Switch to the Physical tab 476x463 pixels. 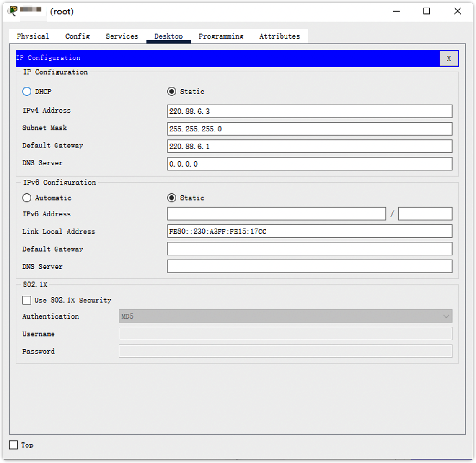33,36
